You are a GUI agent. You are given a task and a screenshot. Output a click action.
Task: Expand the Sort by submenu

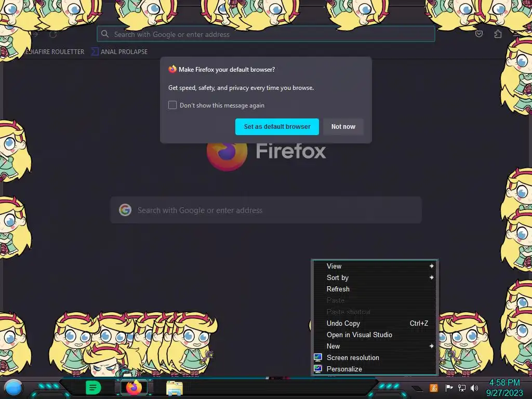pyautogui.click(x=375, y=277)
